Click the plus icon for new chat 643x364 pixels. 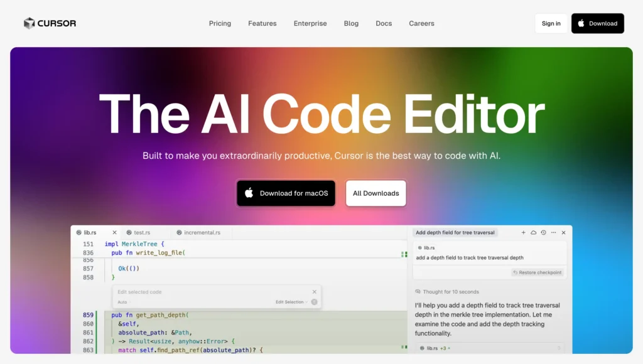click(x=523, y=232)
